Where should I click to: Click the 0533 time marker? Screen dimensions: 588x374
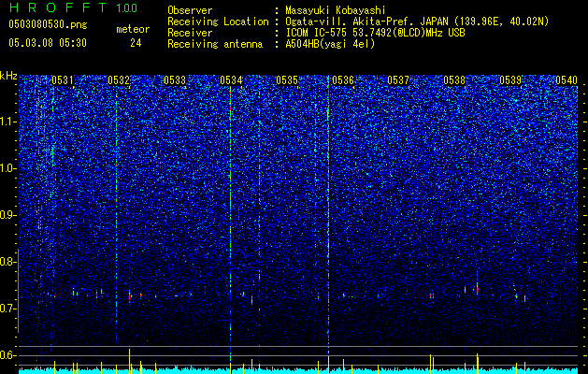(x=175, y=80)
